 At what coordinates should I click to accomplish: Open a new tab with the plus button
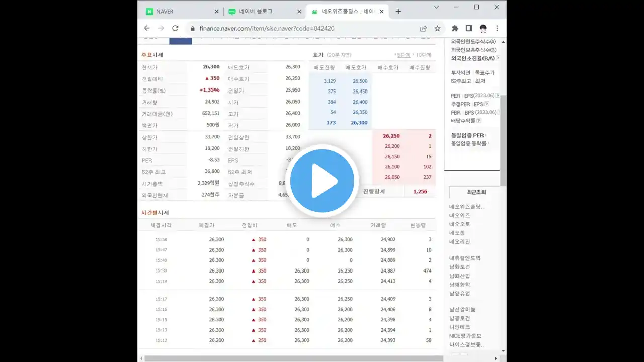click(x=398, y=11)
